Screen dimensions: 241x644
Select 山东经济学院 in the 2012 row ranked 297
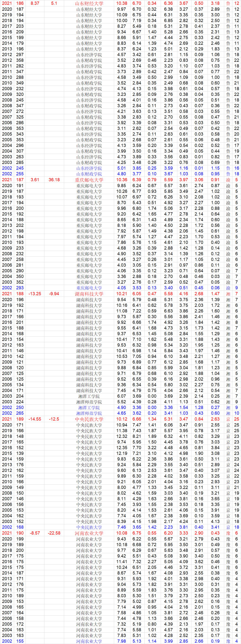(89, 55)
